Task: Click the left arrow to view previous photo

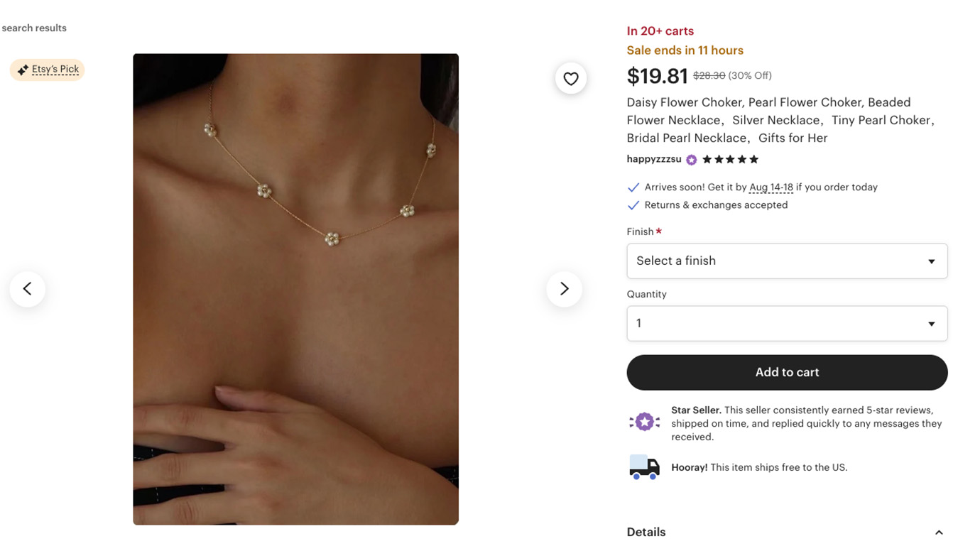Action: (27, 288)
